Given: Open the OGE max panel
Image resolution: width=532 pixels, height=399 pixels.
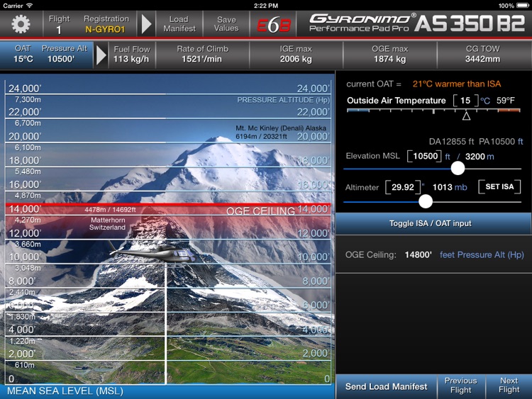Looking at the screenshot, I should pos(390,55).
